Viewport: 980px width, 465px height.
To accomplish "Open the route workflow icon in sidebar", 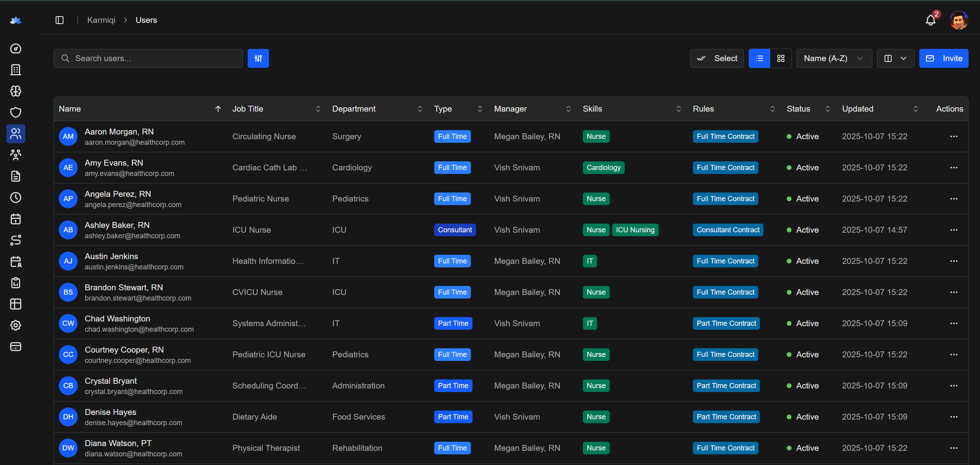I will [x=16, y=240].
